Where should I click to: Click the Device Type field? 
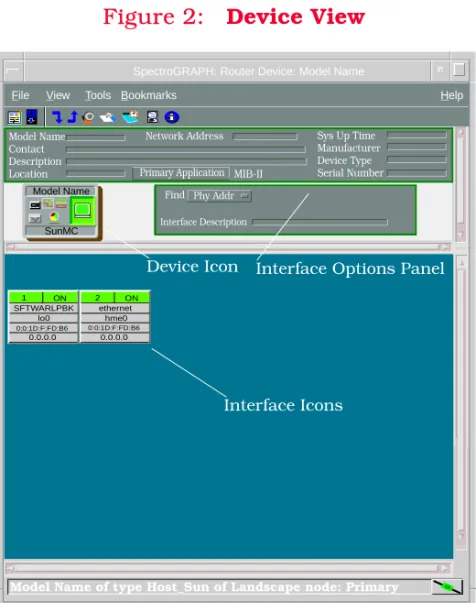417,160
